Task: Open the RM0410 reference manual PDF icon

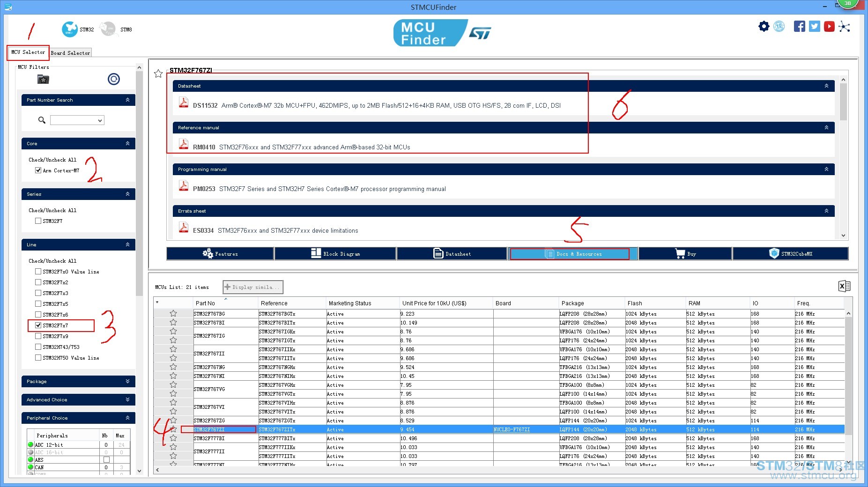Action: tap(184, 144)
